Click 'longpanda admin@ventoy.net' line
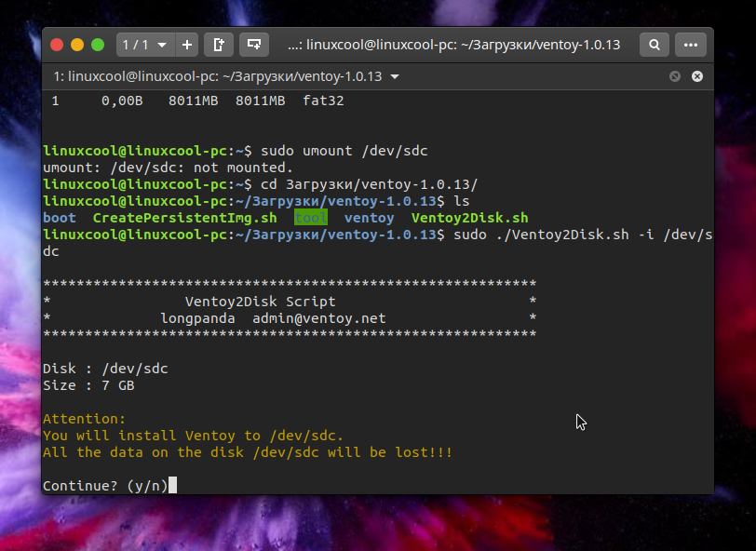Screen dimensions: 756x551 (x=273, y=318)
